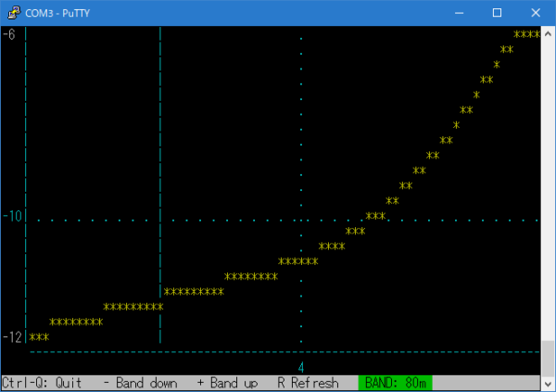Click the empty scrollbar track above the thumb

[x=548, y=185]
